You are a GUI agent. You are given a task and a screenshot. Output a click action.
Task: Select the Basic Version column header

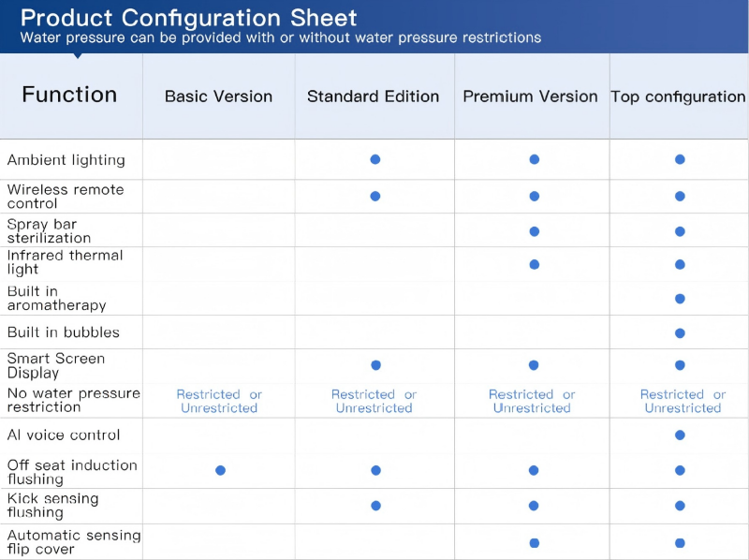218,96
